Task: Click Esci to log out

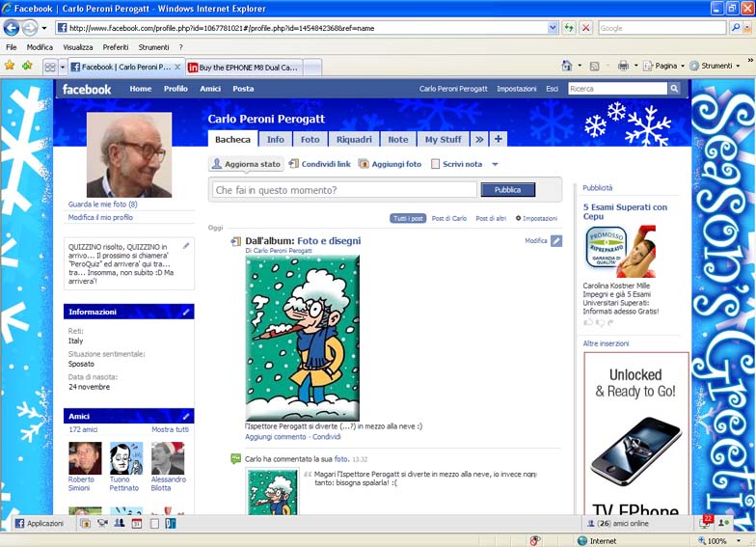Action: pyautogui.click(x=552, y=89)
